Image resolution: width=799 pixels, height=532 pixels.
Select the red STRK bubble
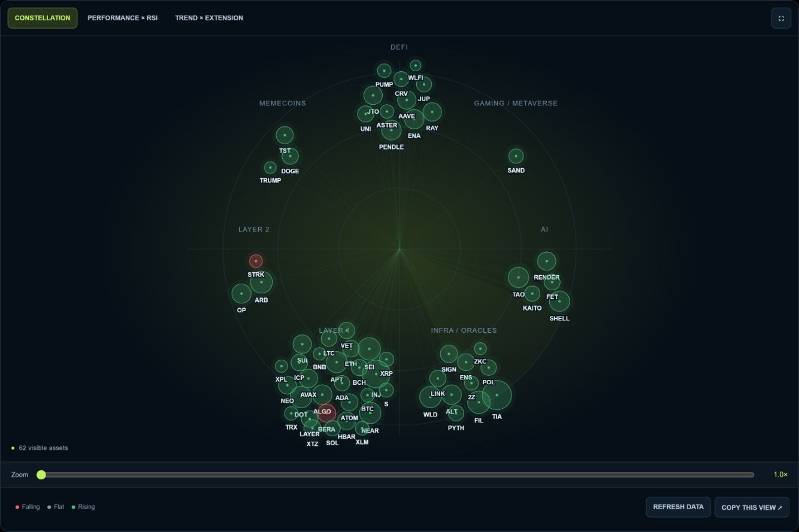click(256, 261)
